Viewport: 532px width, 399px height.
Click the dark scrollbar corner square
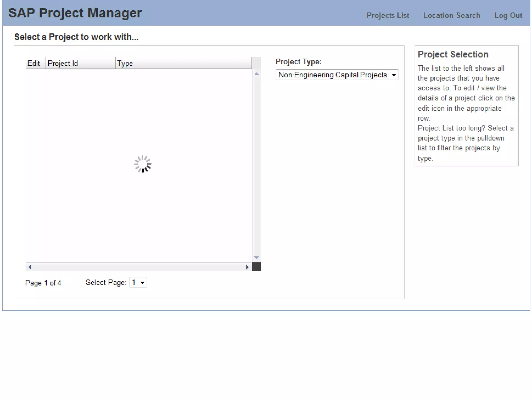pyautogui.click(x=256, y=267)
